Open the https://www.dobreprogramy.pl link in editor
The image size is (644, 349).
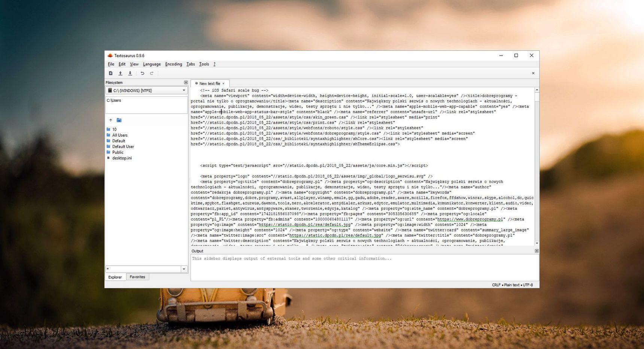[x=470, y=219]
